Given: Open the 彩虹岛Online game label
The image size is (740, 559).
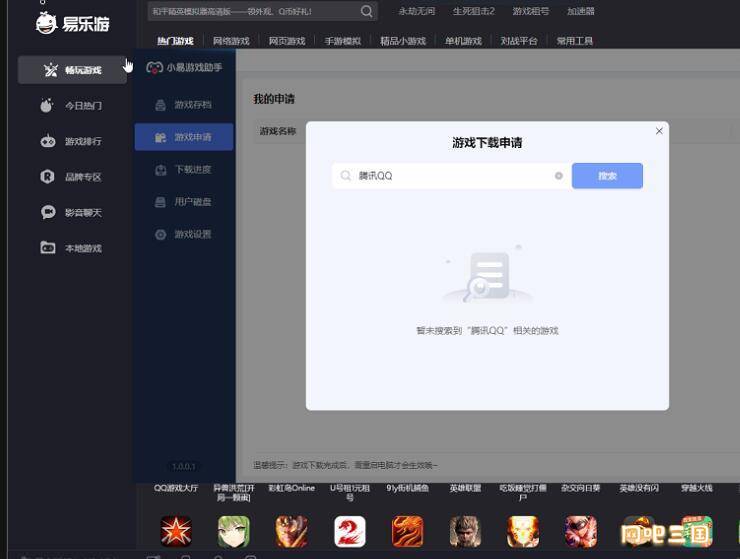Looking at the screenshot, I should (x=292, y=488).
